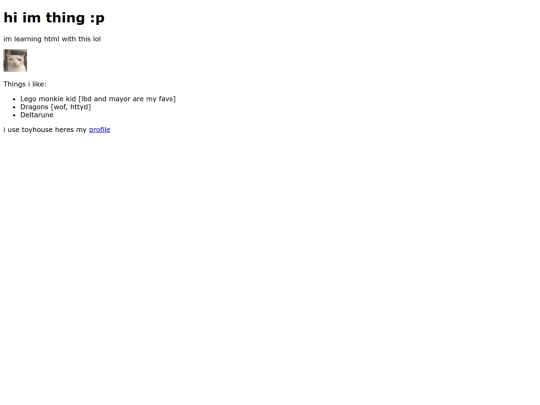Viewport: 540px width, 405px height.
Task: Click the 'Things i like:' text
Action: click(x=25, y=84)
